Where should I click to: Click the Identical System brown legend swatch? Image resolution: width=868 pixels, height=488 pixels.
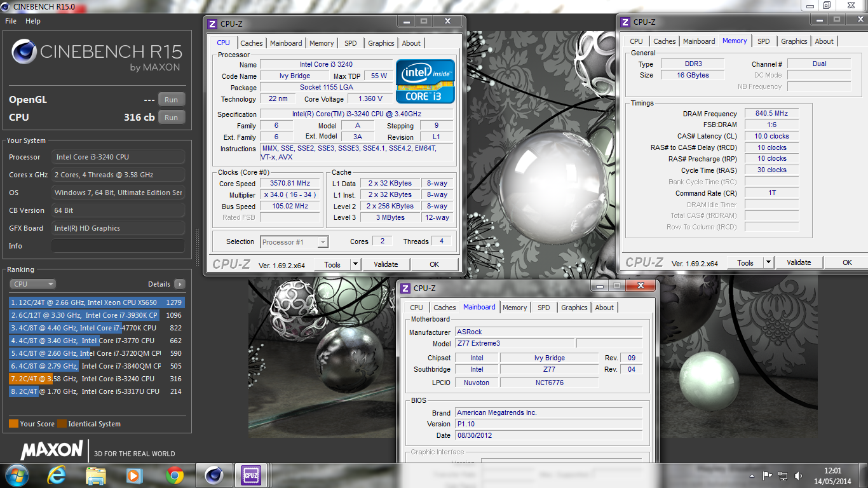tap(62, 424)
